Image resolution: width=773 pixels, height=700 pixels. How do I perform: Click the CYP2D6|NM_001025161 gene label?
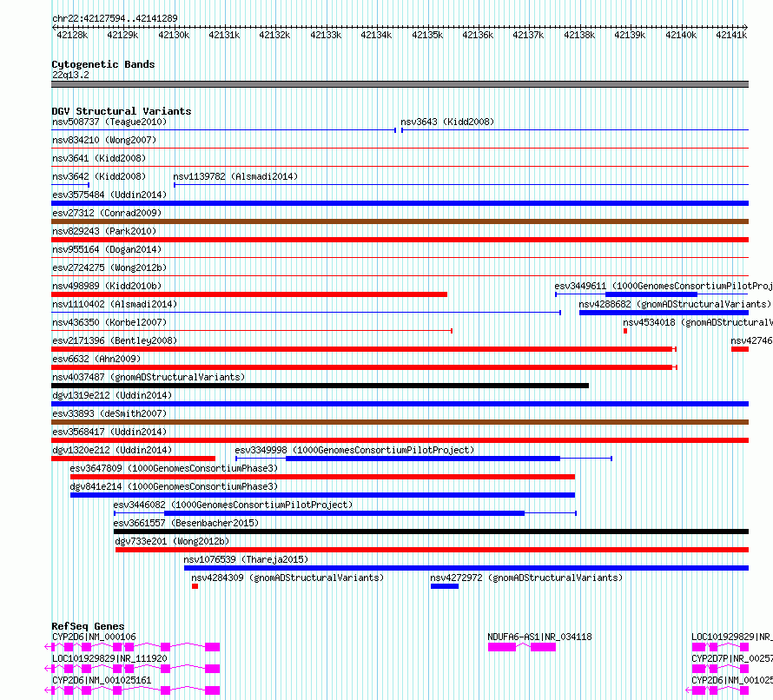[102, 680]
